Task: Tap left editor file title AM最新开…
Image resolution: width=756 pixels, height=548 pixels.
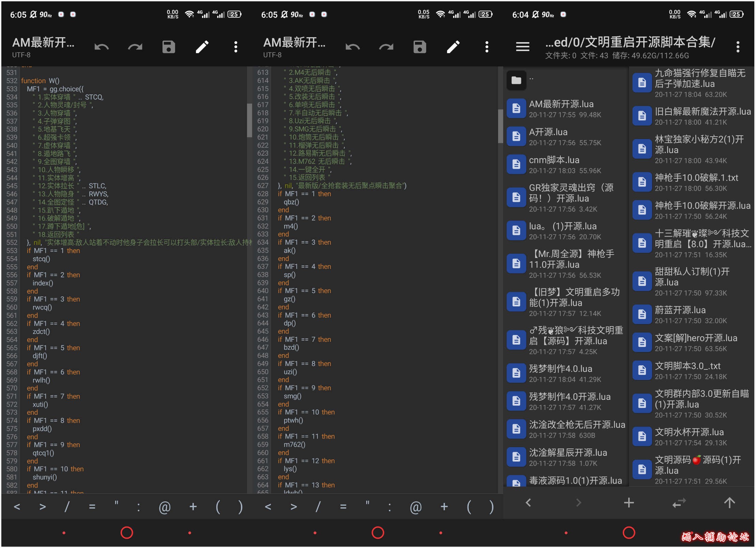Action: tap(43, 42)
